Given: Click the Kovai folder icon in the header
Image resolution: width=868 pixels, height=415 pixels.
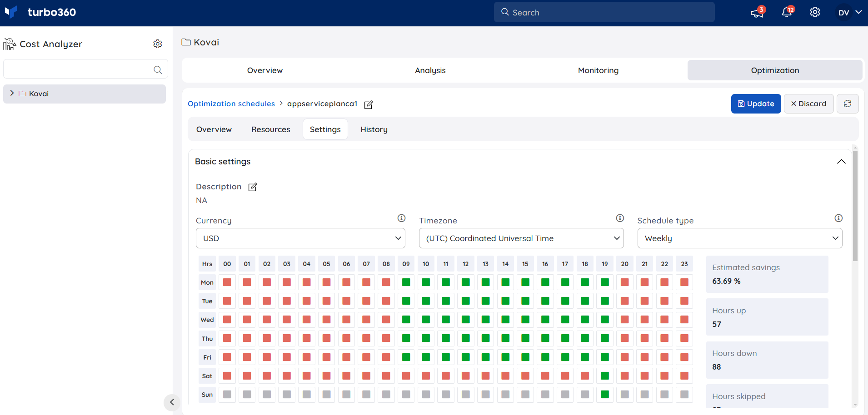Looking at the screenshot, I should 186,42.
